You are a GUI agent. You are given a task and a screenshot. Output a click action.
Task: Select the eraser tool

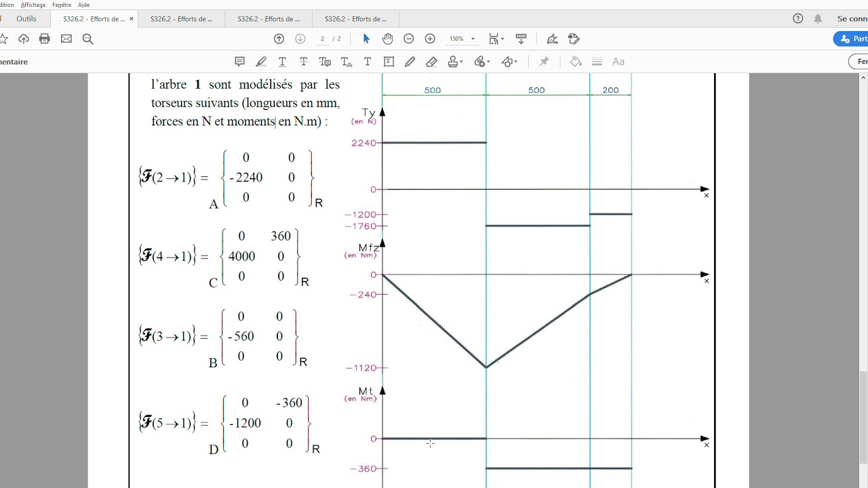431,62
